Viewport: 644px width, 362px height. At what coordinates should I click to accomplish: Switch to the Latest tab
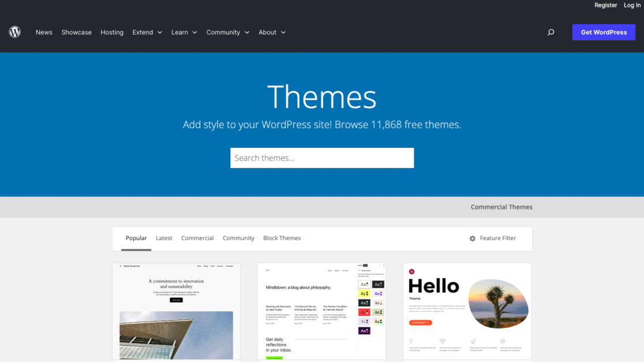click(x=164, y=238)
